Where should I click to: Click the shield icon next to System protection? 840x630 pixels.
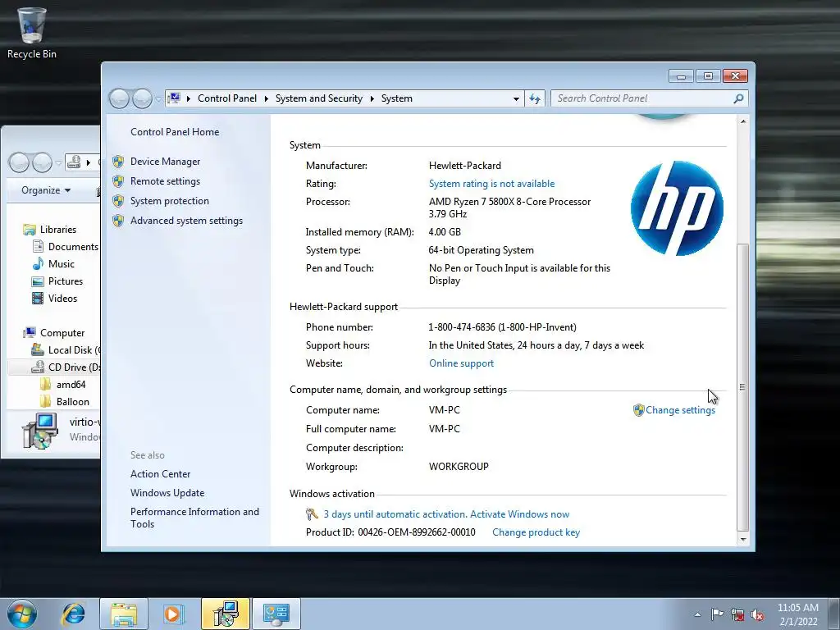tap(118, 202)
